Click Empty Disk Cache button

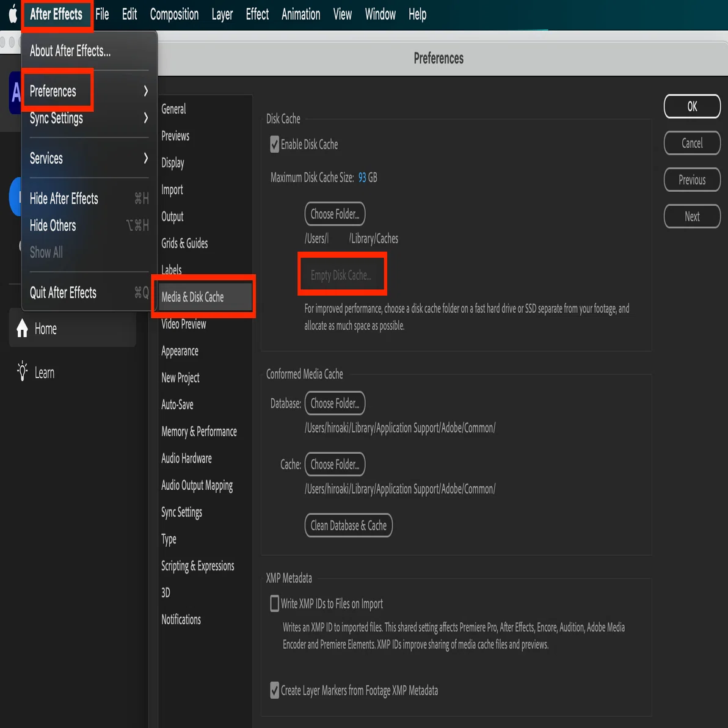pyautogui.click(x=341, y=275)
